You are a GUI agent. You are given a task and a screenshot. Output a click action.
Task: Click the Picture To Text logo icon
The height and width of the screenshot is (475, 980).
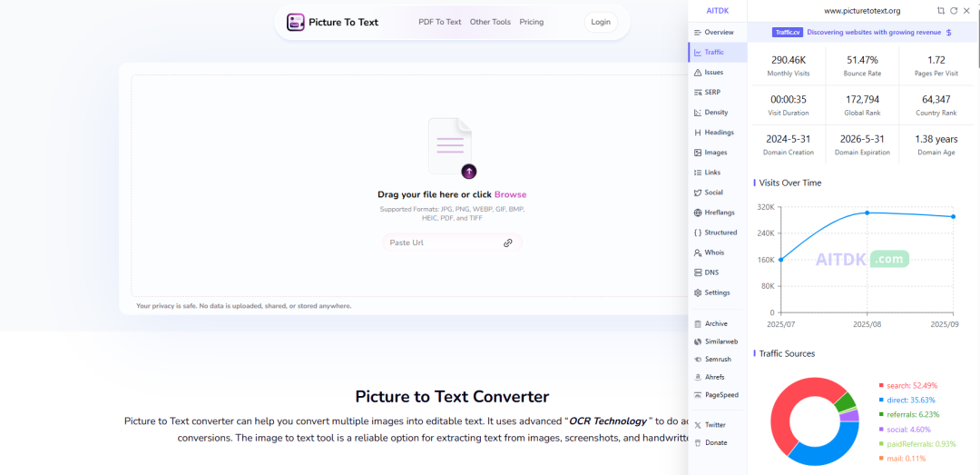pos(296,23)
